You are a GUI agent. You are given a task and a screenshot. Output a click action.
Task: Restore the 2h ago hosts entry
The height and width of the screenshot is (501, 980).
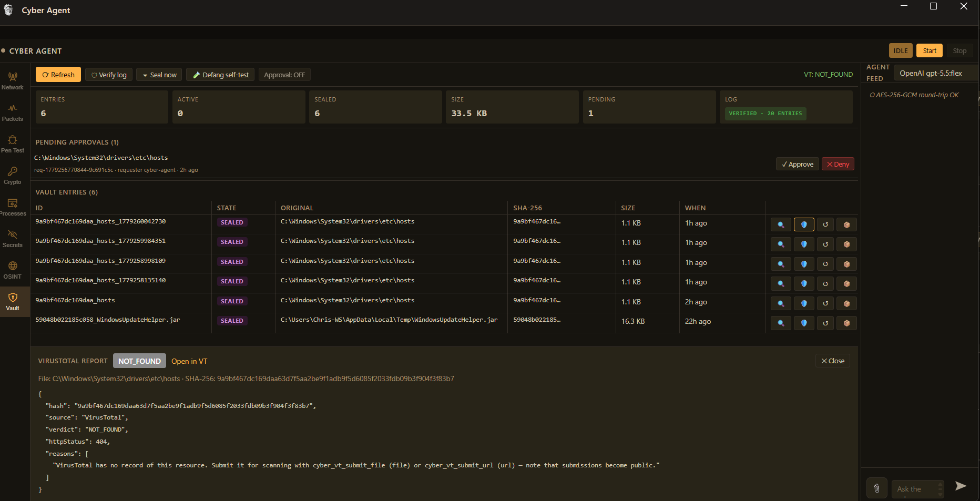(x=825, y=303)
